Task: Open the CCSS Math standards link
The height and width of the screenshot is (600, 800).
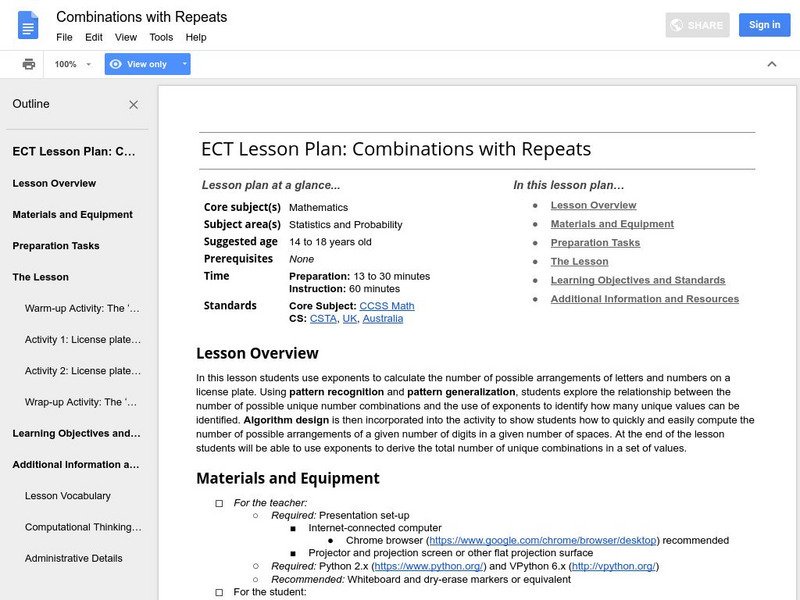Action: tap(386, 306)
